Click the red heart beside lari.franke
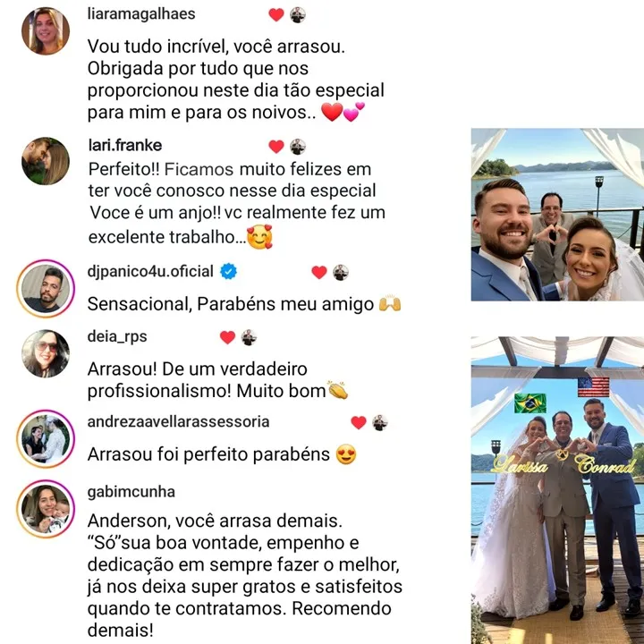Viewport: 644px width, 644px height. click(276, 147)
